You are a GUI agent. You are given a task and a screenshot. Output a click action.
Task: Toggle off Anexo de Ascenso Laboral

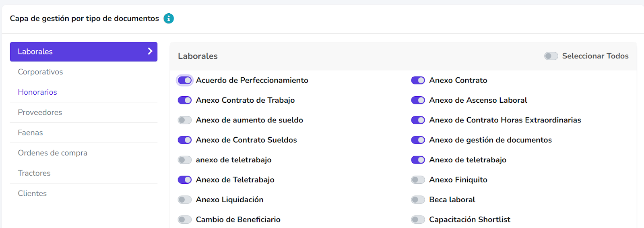418,100
